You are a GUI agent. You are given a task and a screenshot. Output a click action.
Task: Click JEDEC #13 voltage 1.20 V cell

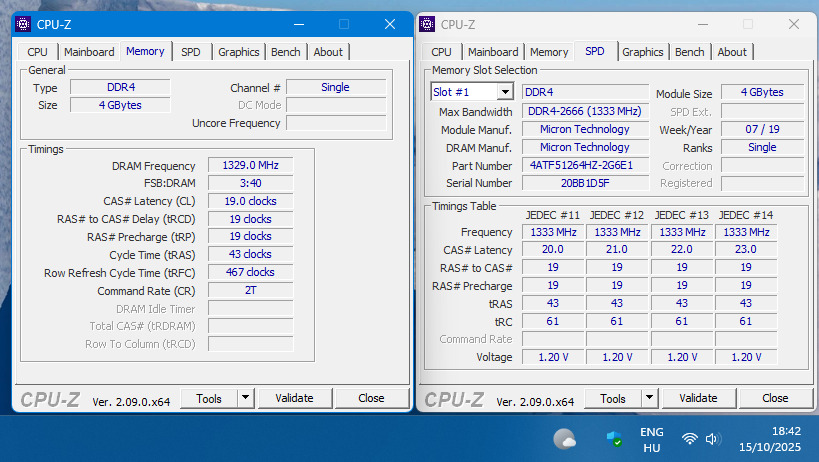click(682, 357)
